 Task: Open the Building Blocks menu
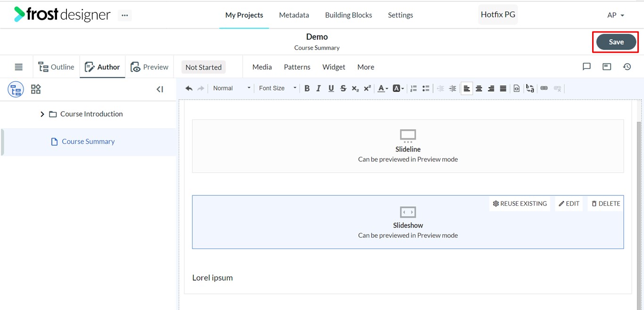[x=348, y=15]
